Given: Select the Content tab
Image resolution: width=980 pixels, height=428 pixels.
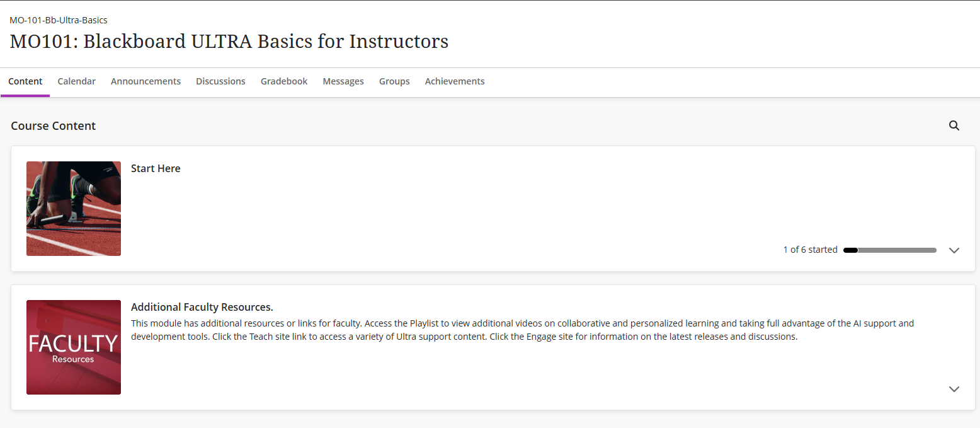Looking at the screenshot, I should point(25,81).
